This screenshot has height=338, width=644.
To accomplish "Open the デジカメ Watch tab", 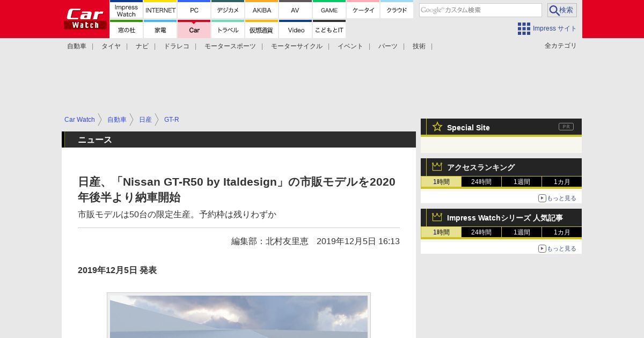I will click(228, 9).
